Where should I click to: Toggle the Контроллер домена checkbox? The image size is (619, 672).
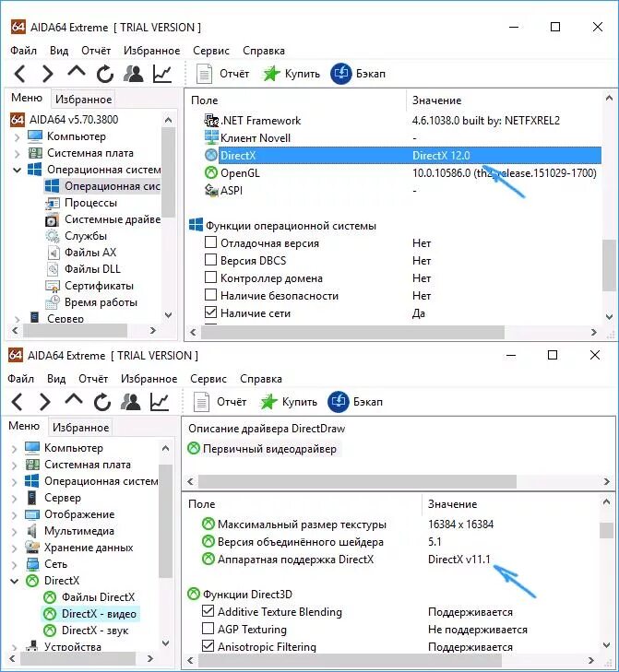coord(210,277)
